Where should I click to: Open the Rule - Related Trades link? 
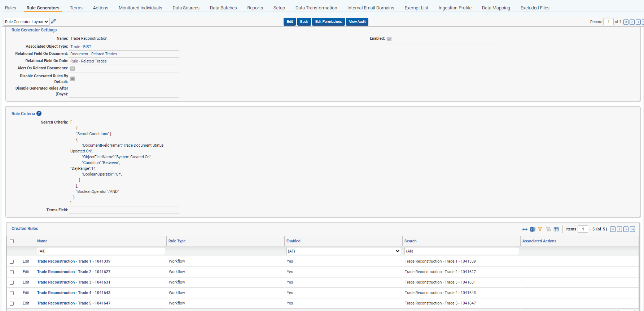coord(88,61)
